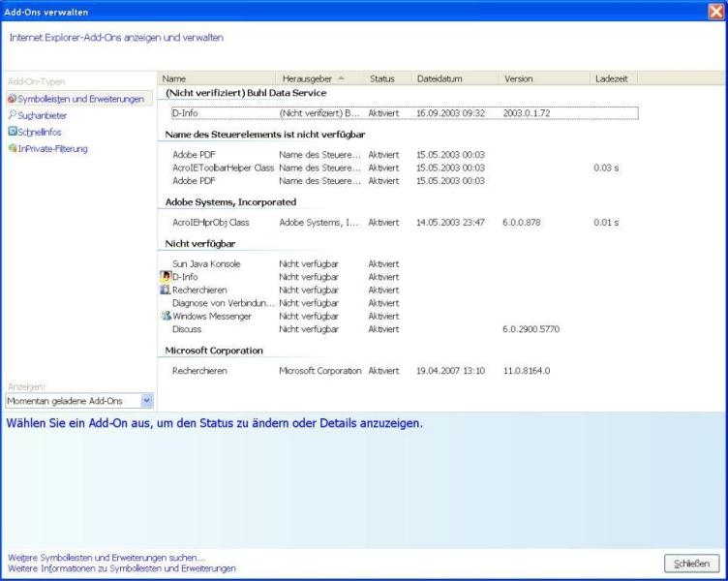Click the InPrivate-Filterung icon

[13, 148]
